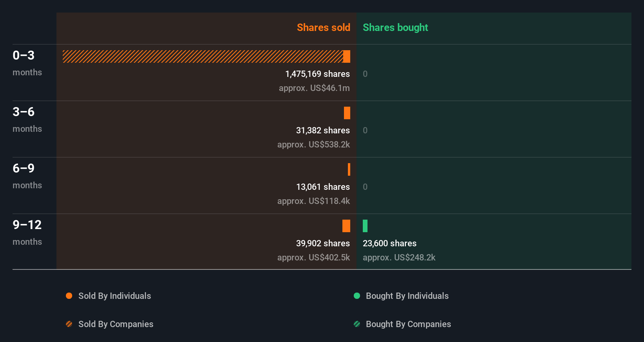The width and height of the screenshot is (644, 342).
Task: Select the Sold By Individuals legend label
Action: 115,296
